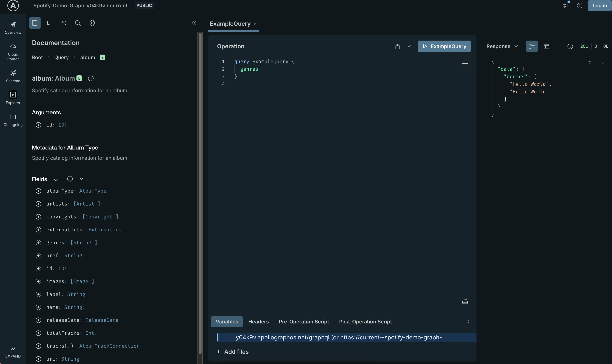Add the totalTracks field
Screen dimensions: 612x364
[38, 333]
